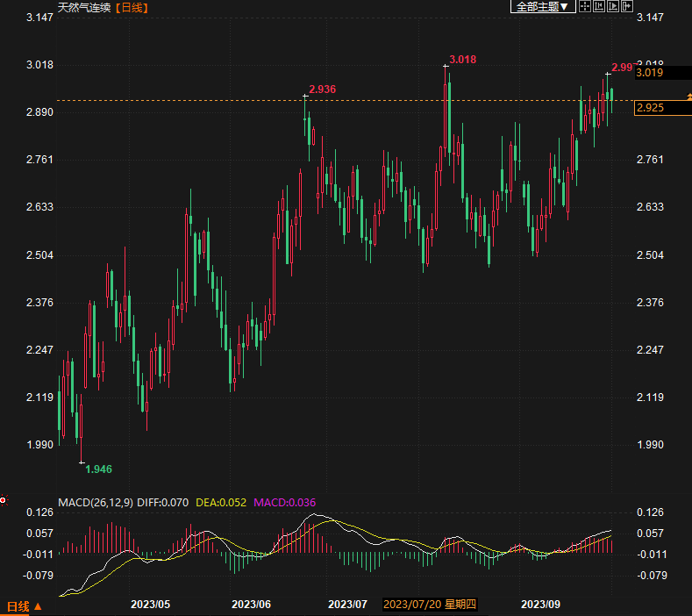Click the 1.946 lowest price annotation
This screenshot has width=692, height=616.
point(98,469)
